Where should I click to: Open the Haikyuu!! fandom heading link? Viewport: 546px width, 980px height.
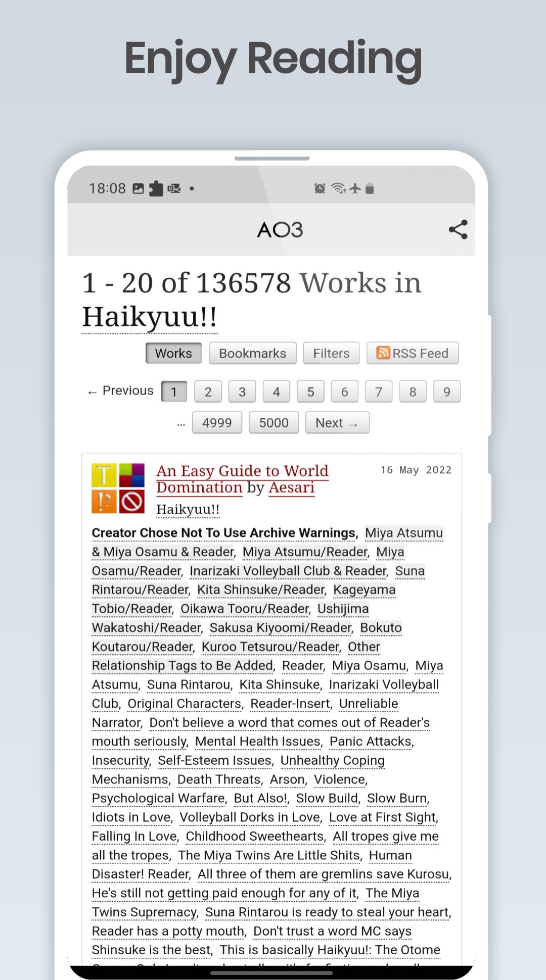150,317
